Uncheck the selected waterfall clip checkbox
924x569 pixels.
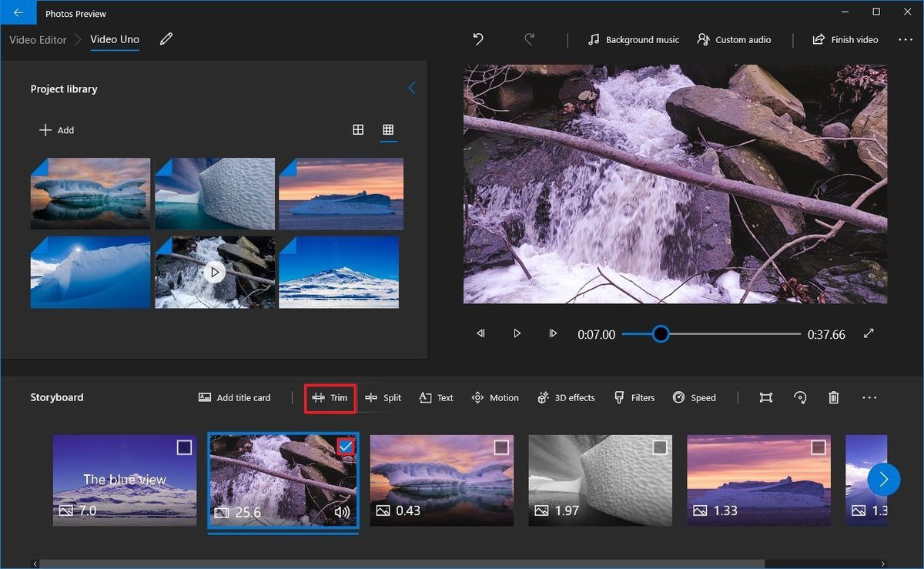pos(346,447)
